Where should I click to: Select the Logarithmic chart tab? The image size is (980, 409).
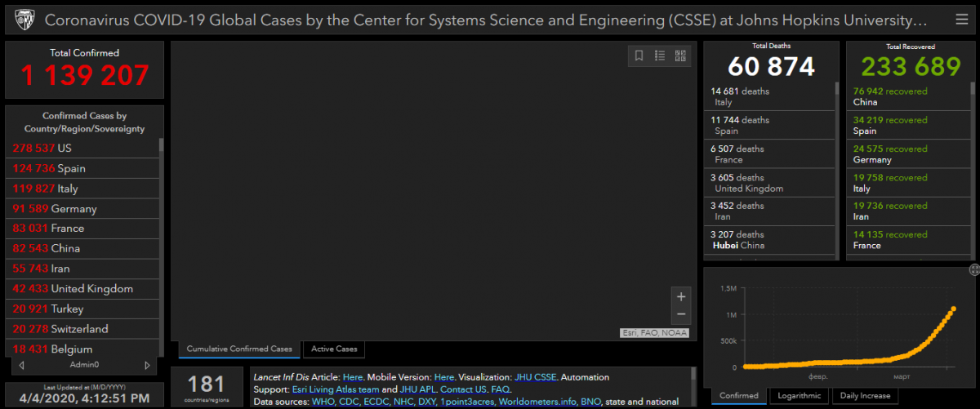click(x=799, y=396)
